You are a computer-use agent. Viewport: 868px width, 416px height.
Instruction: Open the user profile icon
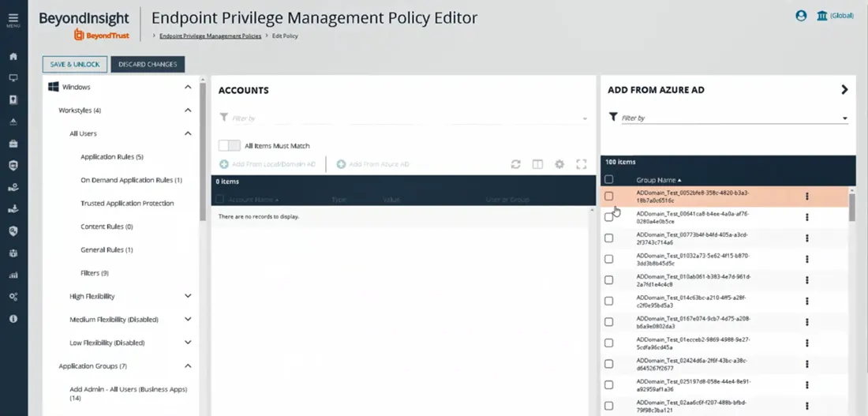click(801, 16)
